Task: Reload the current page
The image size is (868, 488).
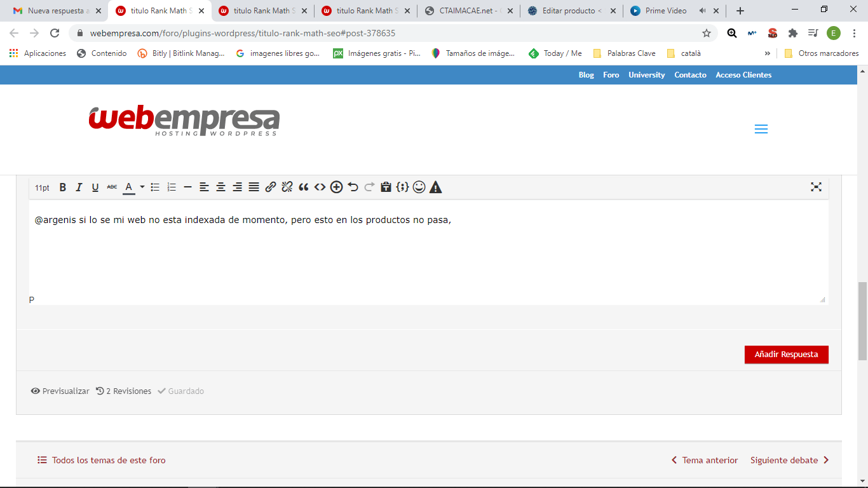Action: pyautogui.click(x=55, y=33)
